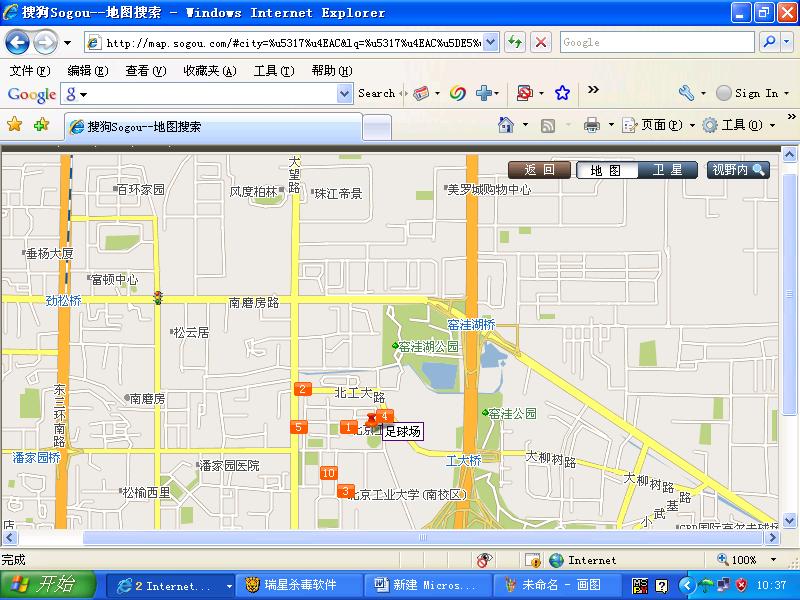The image size is (800, 600).
Task: Click the search magnifier beside the Google box
Action: (769, 42)
